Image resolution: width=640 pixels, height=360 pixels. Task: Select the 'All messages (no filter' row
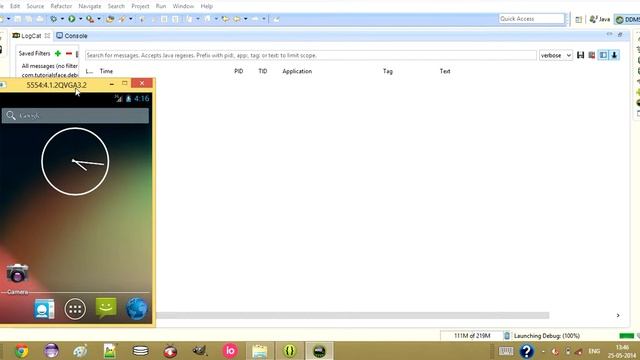point(49,66)
